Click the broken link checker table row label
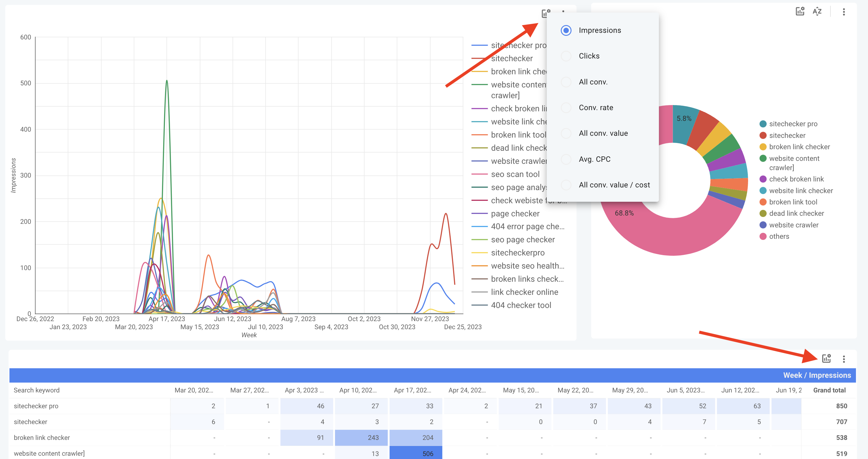 pyautogui.click(x=42, y=438)
